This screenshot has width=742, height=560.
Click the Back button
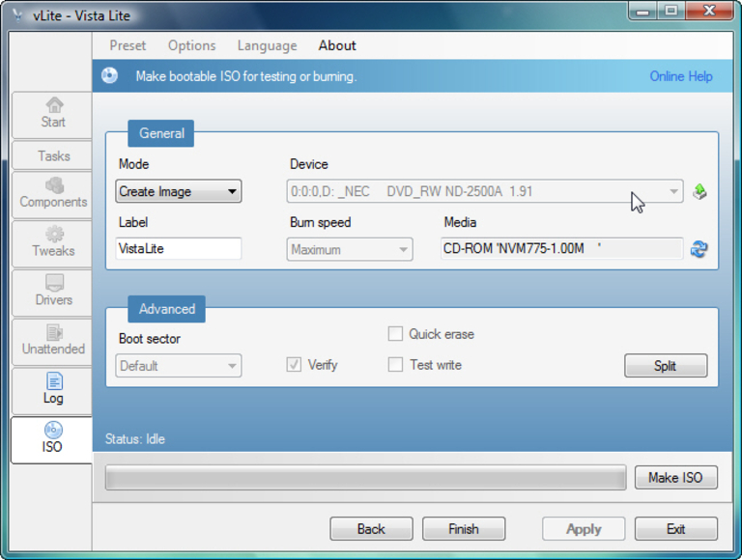click(x=371, y=529)
